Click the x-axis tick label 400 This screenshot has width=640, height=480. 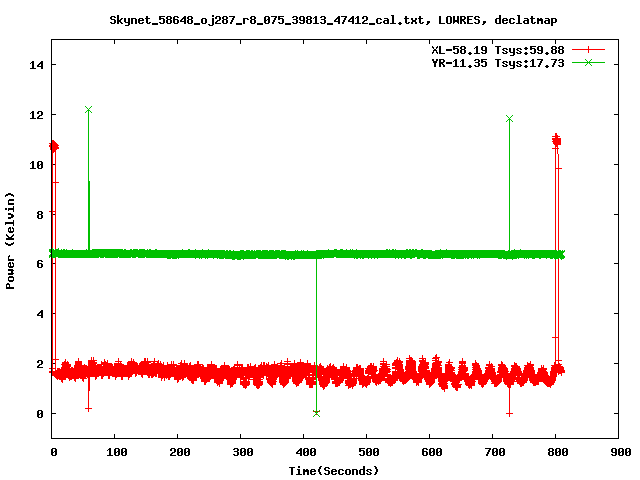[305, 452]
